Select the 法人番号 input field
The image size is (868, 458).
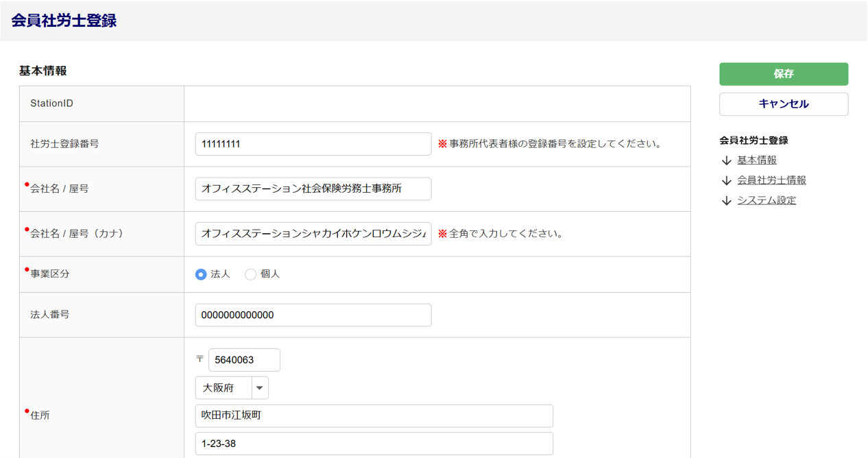tap(313, 315)
